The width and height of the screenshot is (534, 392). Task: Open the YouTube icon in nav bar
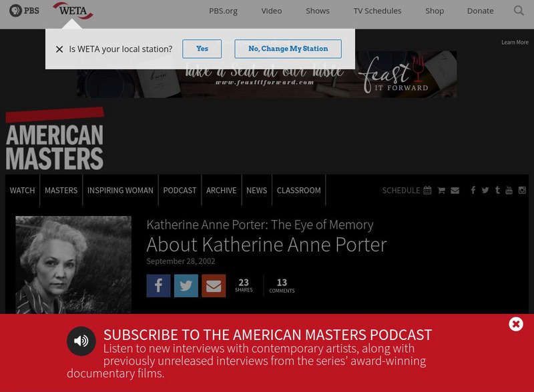point(509,190)
